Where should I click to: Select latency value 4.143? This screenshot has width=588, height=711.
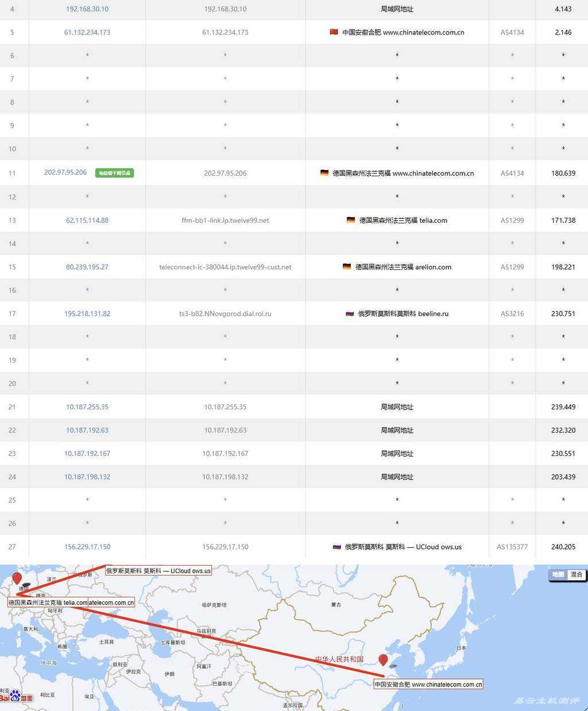[x=563, y=9]
